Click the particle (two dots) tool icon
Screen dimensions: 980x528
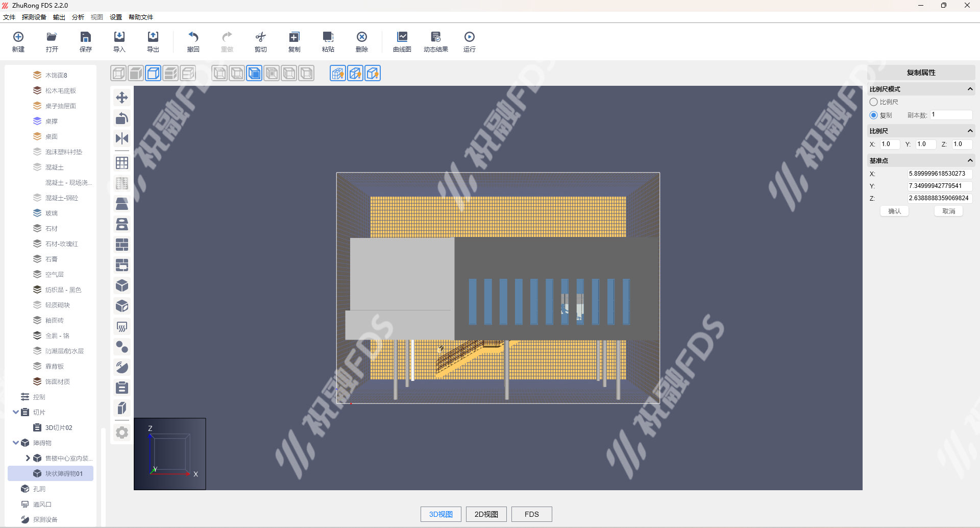pos(122,347)
